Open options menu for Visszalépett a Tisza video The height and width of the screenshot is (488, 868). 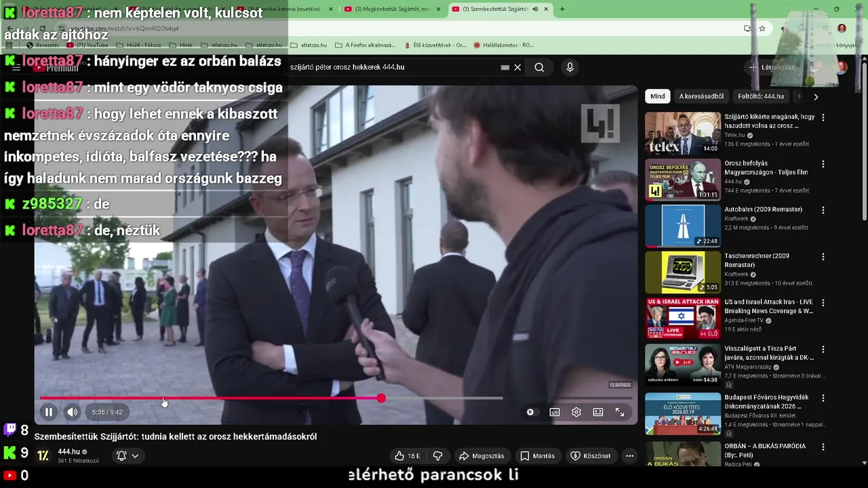823,349
